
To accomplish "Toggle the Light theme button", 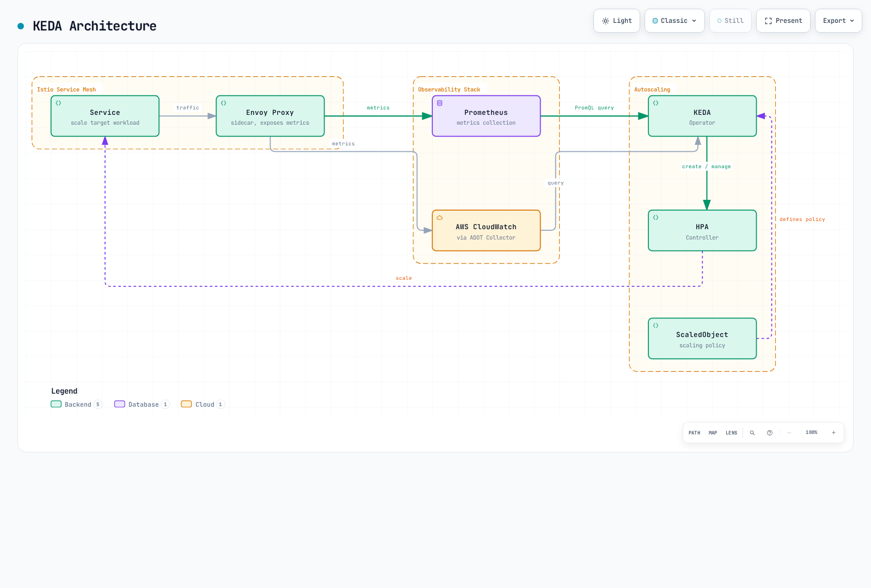I will [617, 21].
